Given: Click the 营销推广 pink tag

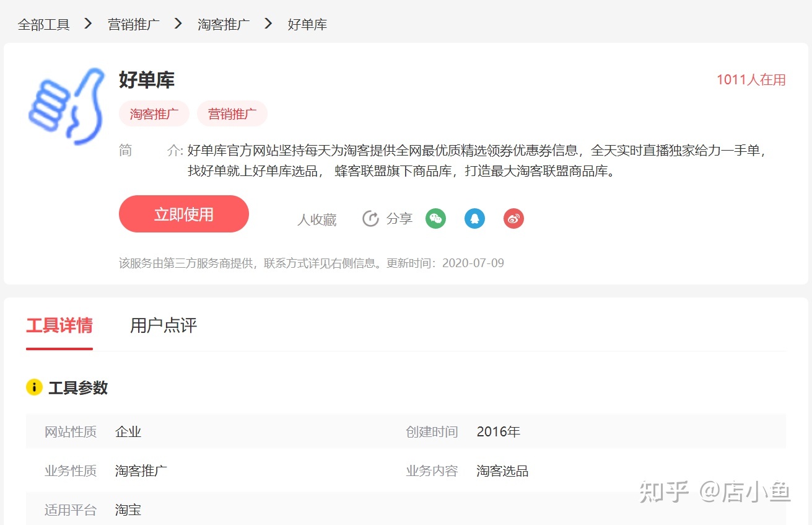Looking at the screenshot, I should (x=232, y=113).
